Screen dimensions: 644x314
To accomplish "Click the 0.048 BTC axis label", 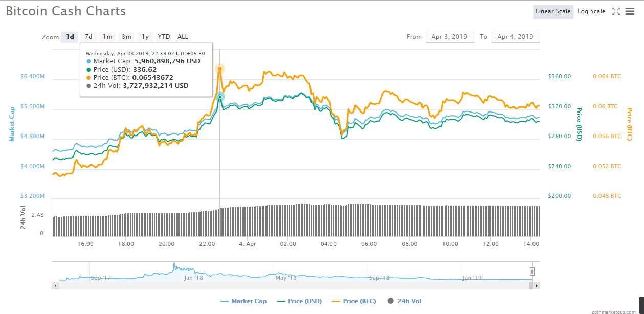I will click(607, 196).
